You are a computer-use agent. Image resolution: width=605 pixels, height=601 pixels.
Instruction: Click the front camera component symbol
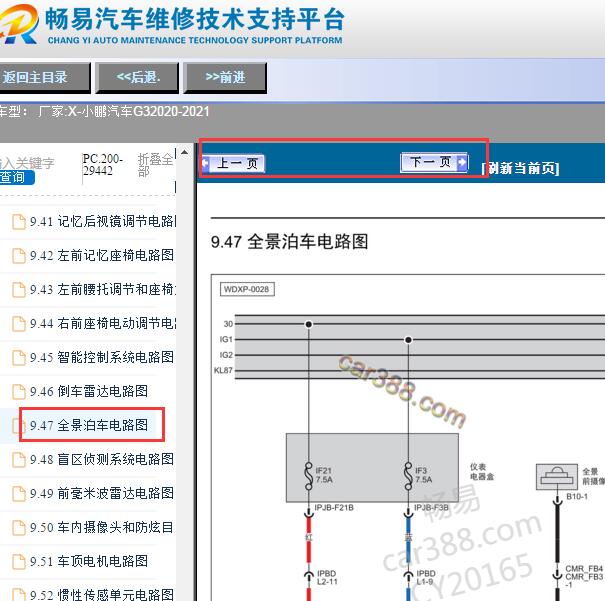pos(557,478)
